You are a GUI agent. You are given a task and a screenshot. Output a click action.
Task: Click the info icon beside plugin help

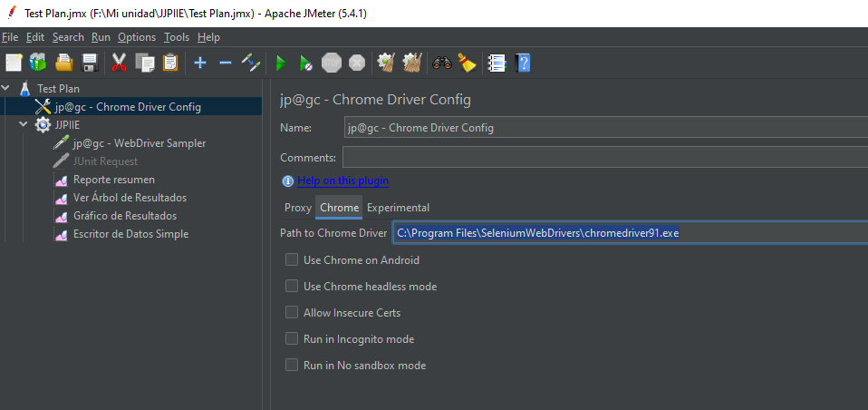tap(287, 181)
